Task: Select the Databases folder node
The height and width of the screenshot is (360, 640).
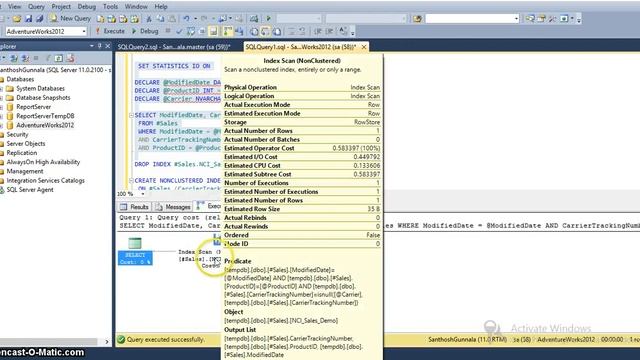Action: click(x=20, y=79)
